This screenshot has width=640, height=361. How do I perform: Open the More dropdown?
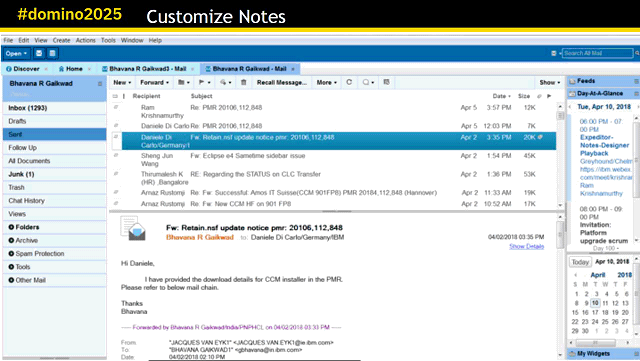click(x=327, y=82)
